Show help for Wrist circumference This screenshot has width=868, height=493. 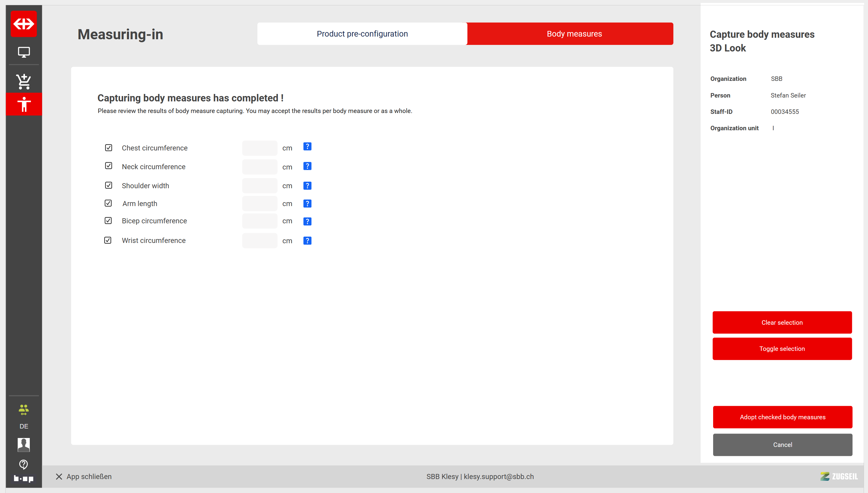(x=307, y=241)
